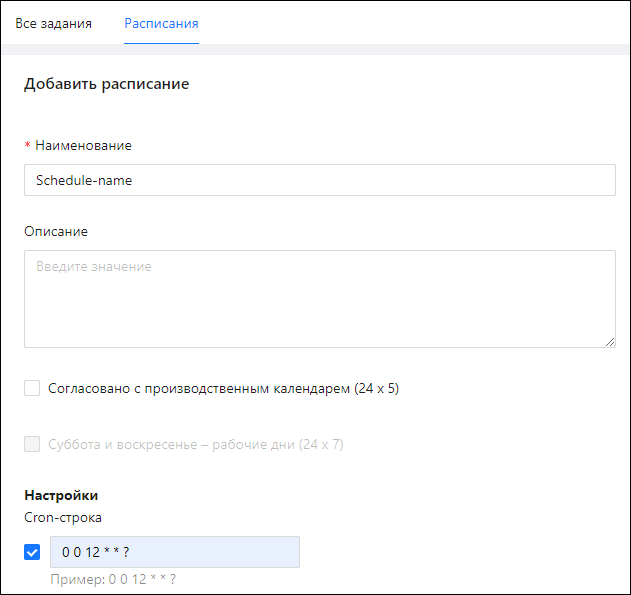Enable Согласовано с производственным календарем checkbox

pyautogui.click(x=32, y=388)
